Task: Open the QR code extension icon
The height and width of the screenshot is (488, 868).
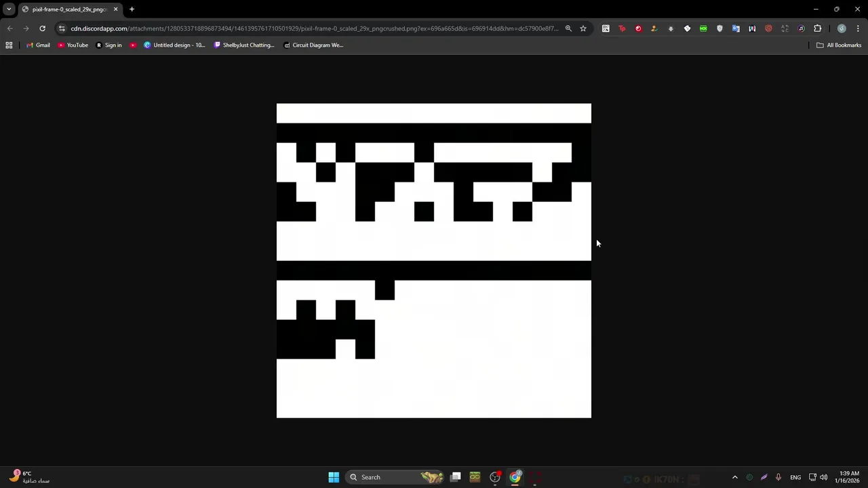Action: pos(606,28)
